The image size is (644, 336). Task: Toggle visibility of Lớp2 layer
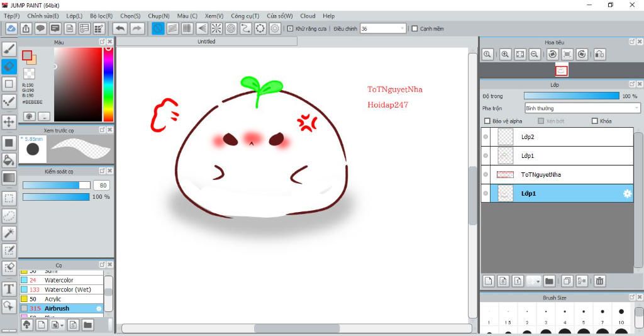click(x=486, y=137)
